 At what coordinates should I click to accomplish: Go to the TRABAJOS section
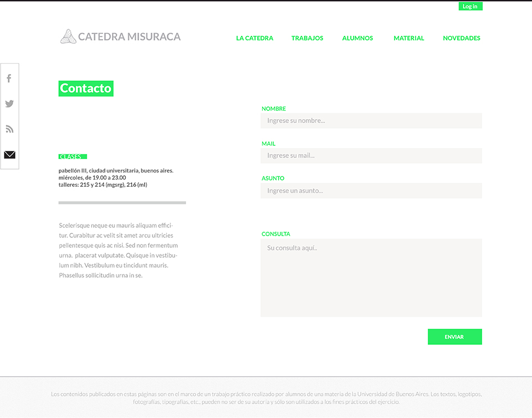coord(307,38)
